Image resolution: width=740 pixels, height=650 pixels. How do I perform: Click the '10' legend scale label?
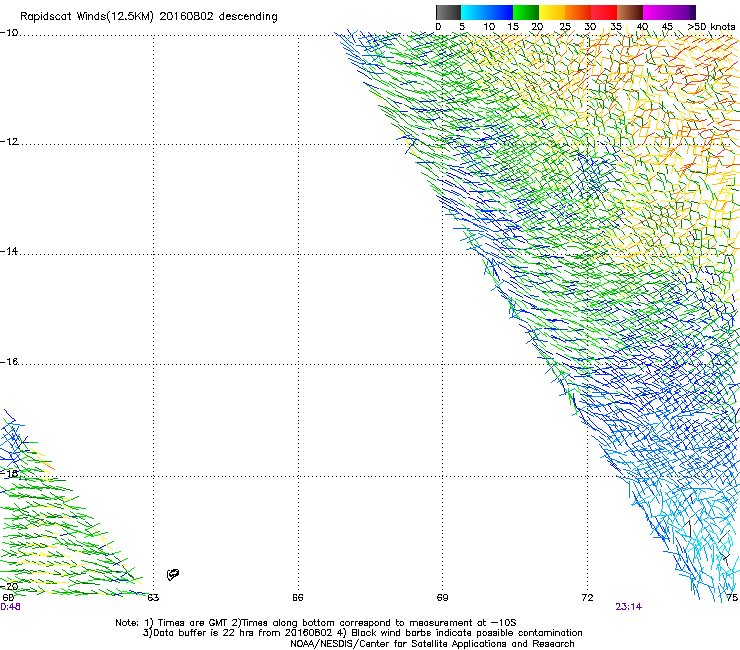[x=489, y=27]
